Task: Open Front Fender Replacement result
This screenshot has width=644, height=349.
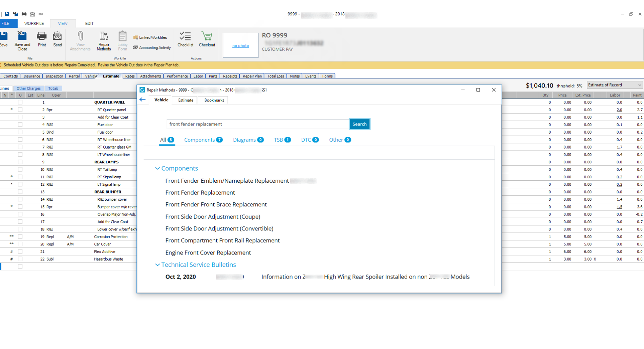Action: (200, 193)
